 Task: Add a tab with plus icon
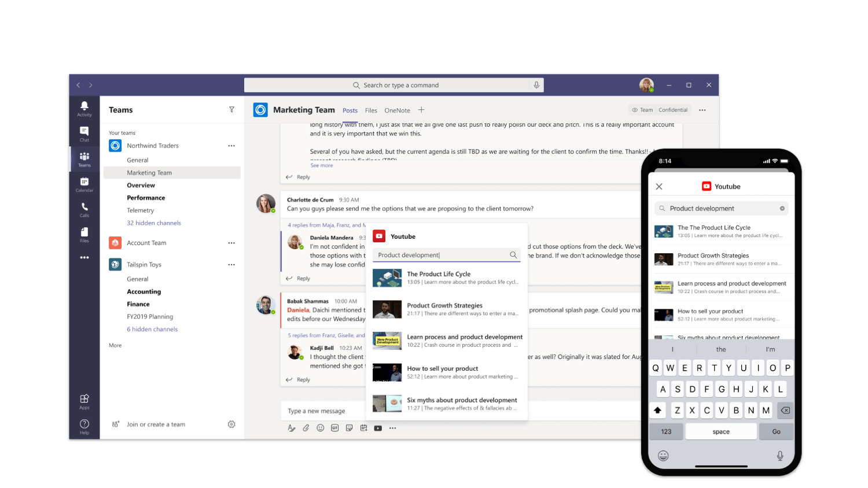pyautogui.click(x=421, y=110)
